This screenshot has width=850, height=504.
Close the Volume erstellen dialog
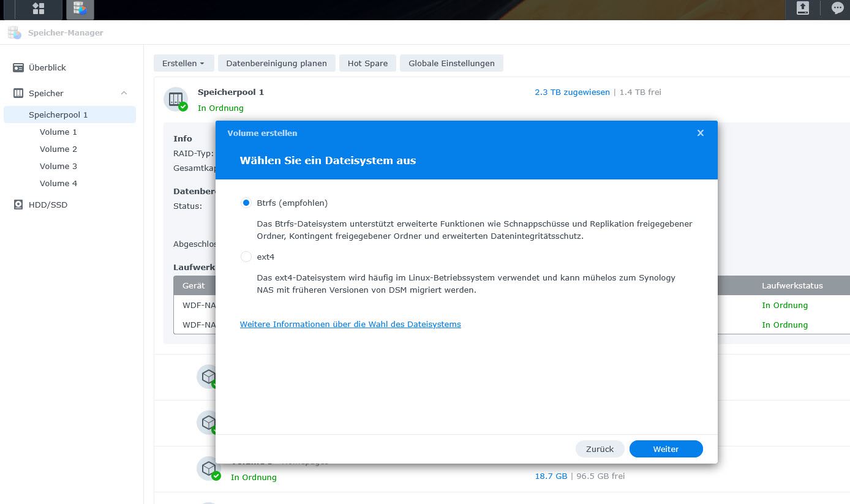(x=701, y=133)
